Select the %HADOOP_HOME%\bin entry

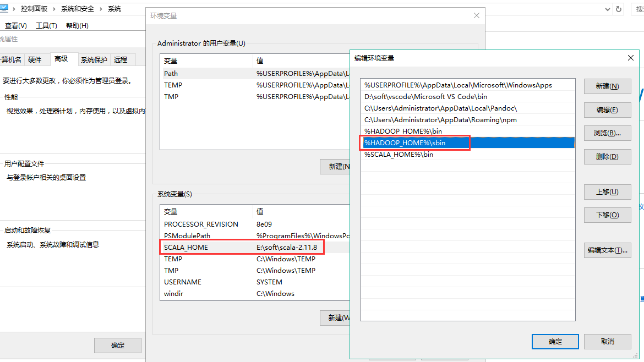click(467, 131)
